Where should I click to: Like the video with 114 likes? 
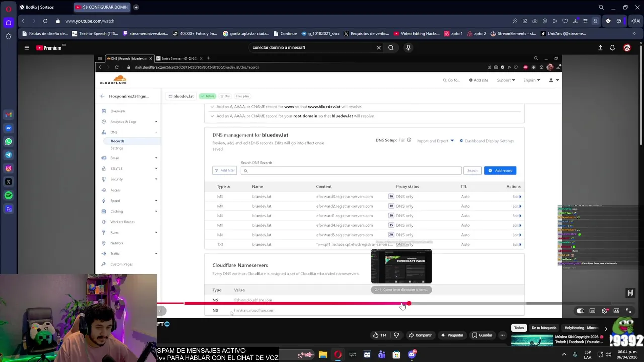coord(380,335)
